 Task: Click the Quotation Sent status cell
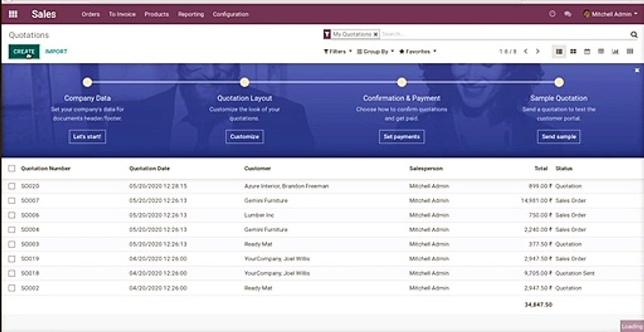coord(575,273)
